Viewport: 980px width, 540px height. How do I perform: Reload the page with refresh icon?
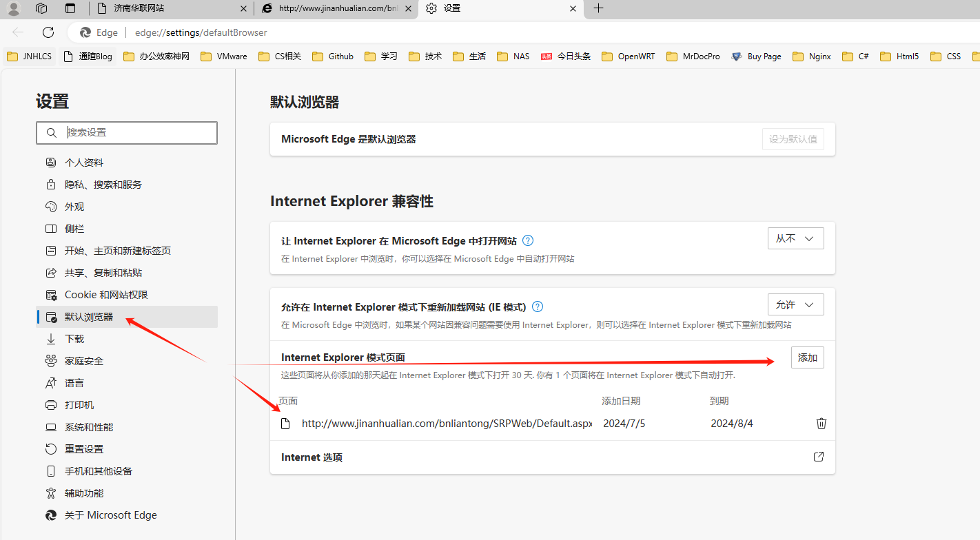pos(48,32)
